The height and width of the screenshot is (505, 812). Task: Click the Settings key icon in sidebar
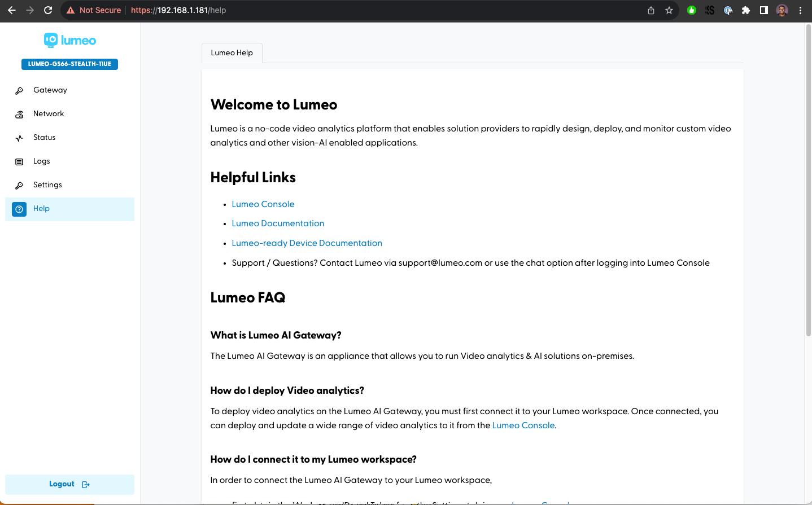click(19, 185)
